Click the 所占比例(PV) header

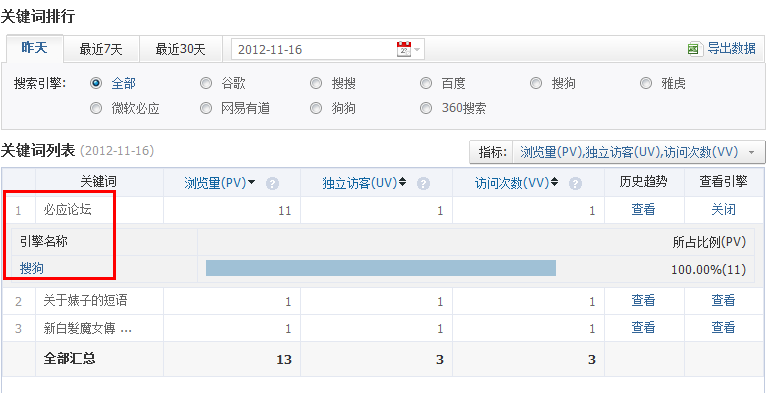[x=709, y=242]
